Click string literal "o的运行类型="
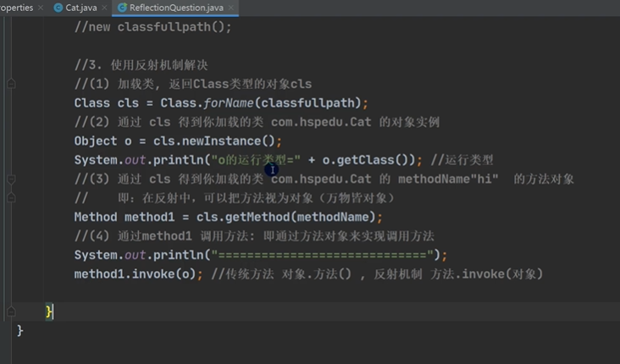The width and height of the screenshot is (620, 364). tap(256, 160)
